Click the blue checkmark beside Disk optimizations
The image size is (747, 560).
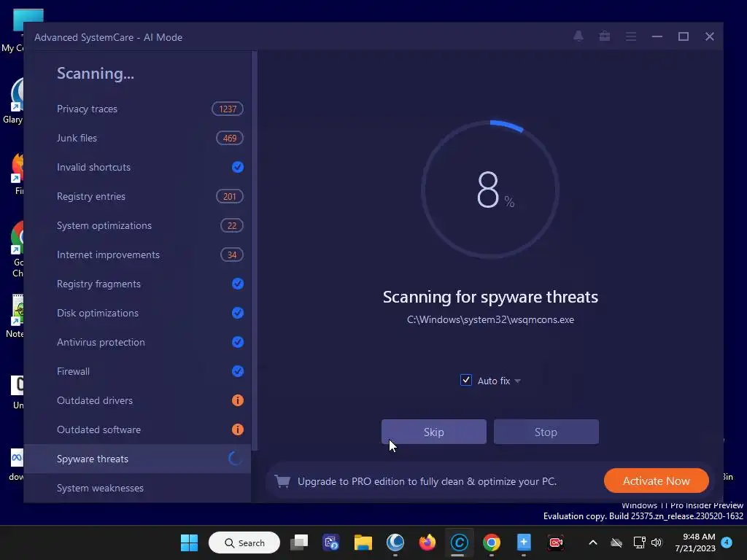(237, 313)
